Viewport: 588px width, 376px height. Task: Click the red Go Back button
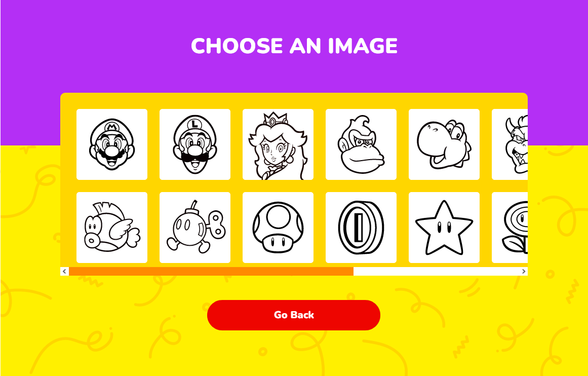(294, 315)
